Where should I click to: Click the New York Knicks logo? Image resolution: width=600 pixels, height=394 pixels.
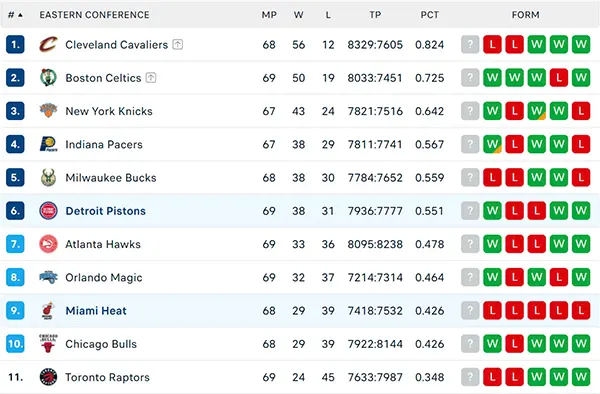(48, 111)
